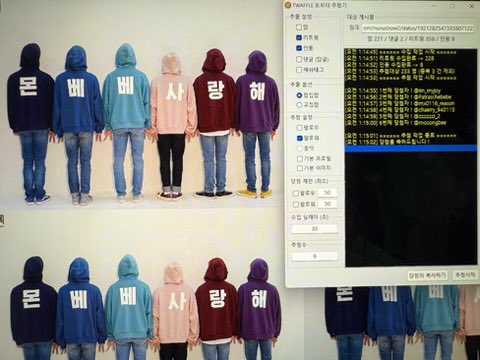
Task: Minimize the TWAFFLE window
Action: click(435, 6)
